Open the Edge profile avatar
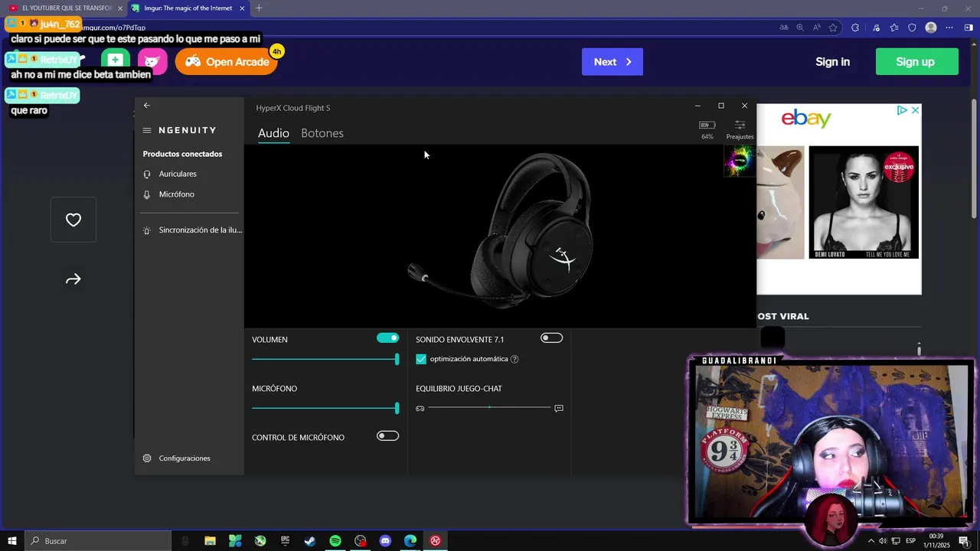Image resolution: width=980 pixels, height=551 pixels. click(931, 28)
